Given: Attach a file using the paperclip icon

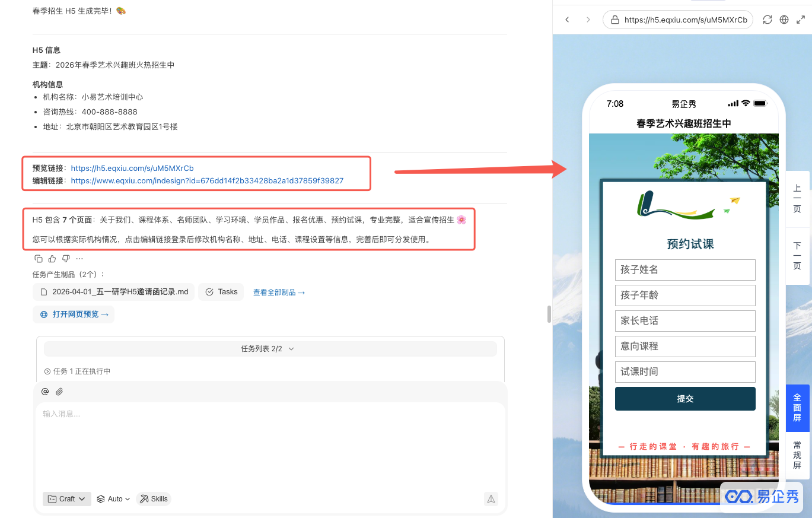Looking at the screenshot, I should (59, 392).
